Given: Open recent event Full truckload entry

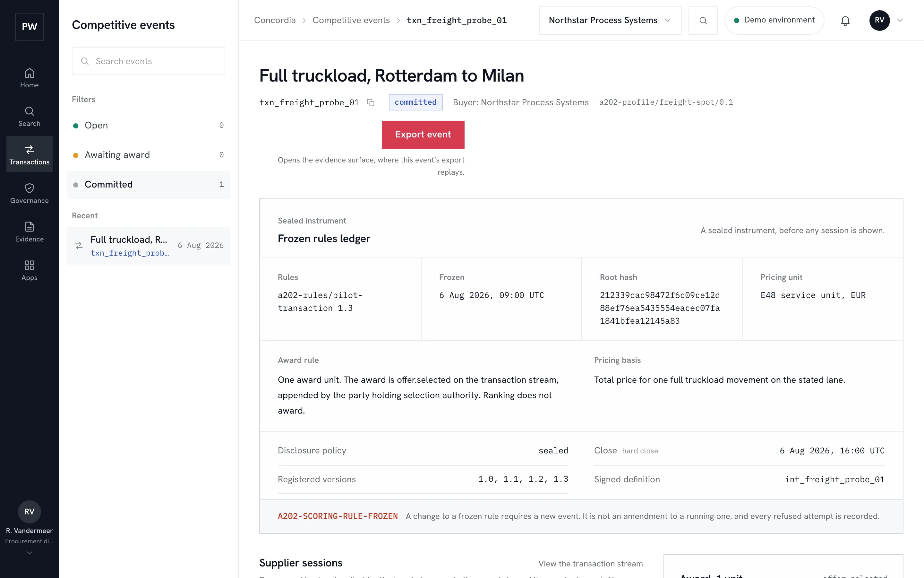Looking at the screenshot, I should point(149,246).
